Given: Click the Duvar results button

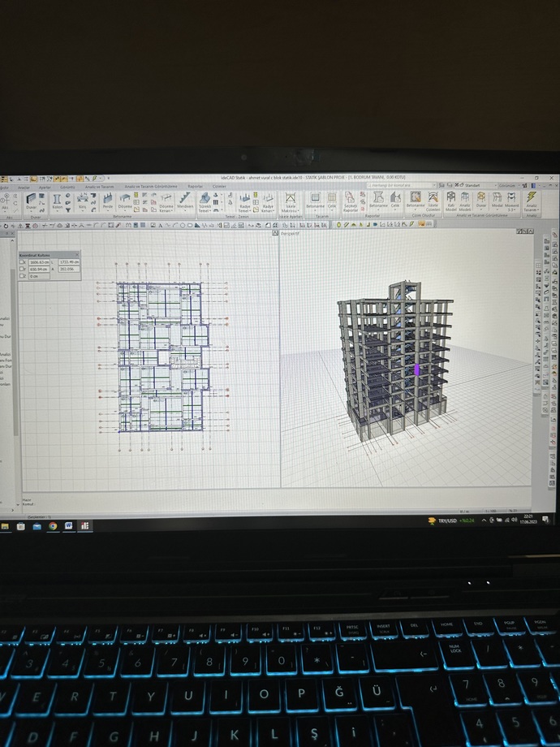Looking at the screenshot, I should [481, 201].
